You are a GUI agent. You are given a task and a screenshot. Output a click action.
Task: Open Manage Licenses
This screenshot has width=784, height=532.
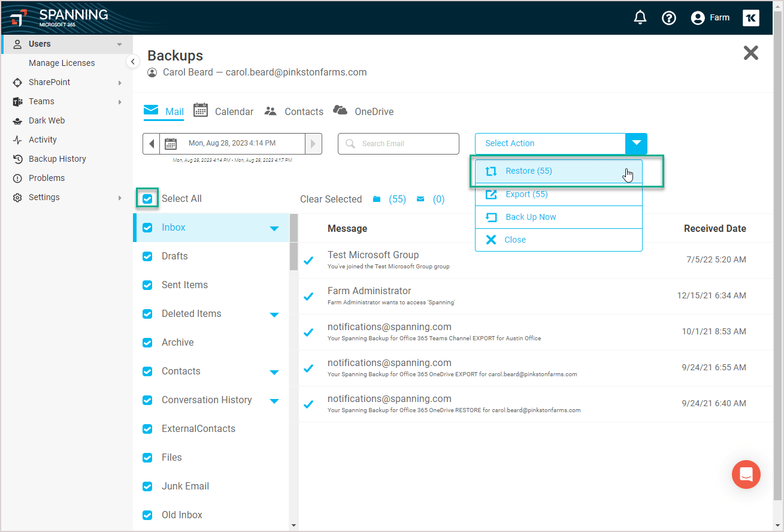click(62, 62)
